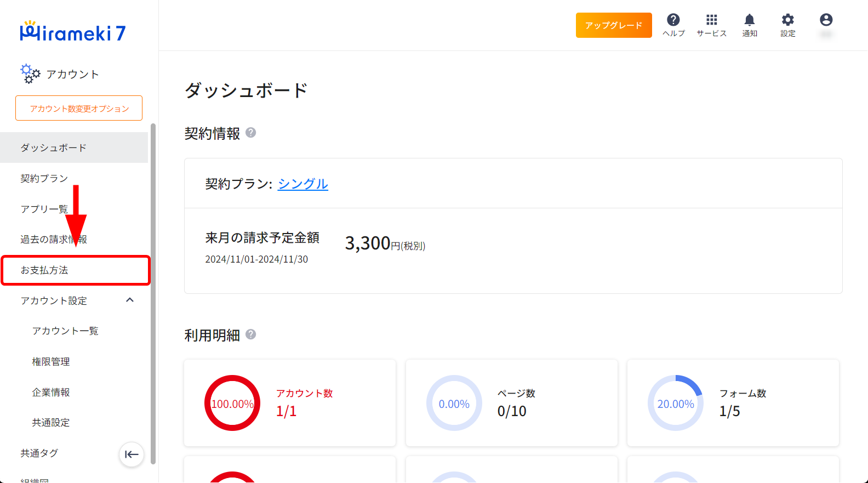868x483 pixels.
Task: Open the Help question mark icon
Action: [673, 20]
